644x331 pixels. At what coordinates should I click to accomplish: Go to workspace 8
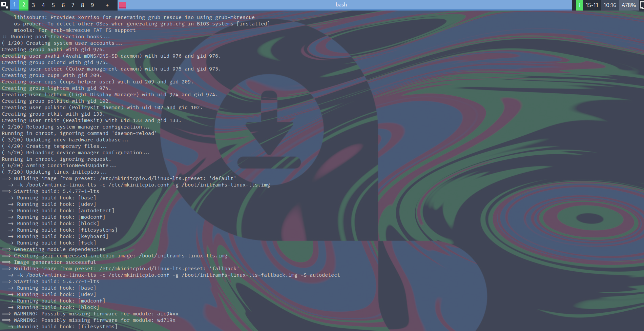[83, 5]
